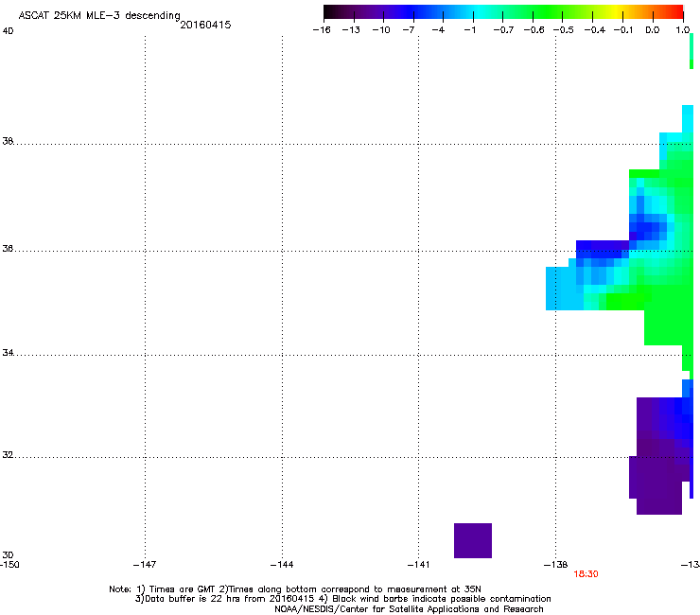
Task: Click longitude label -150
Action: [9, 565]
